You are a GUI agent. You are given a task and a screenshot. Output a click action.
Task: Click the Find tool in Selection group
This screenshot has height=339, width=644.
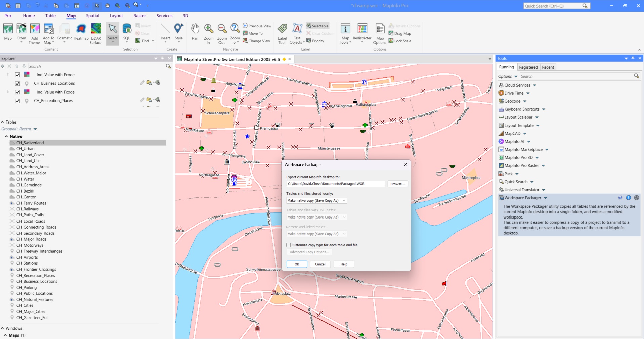click(x=144, y=41)
